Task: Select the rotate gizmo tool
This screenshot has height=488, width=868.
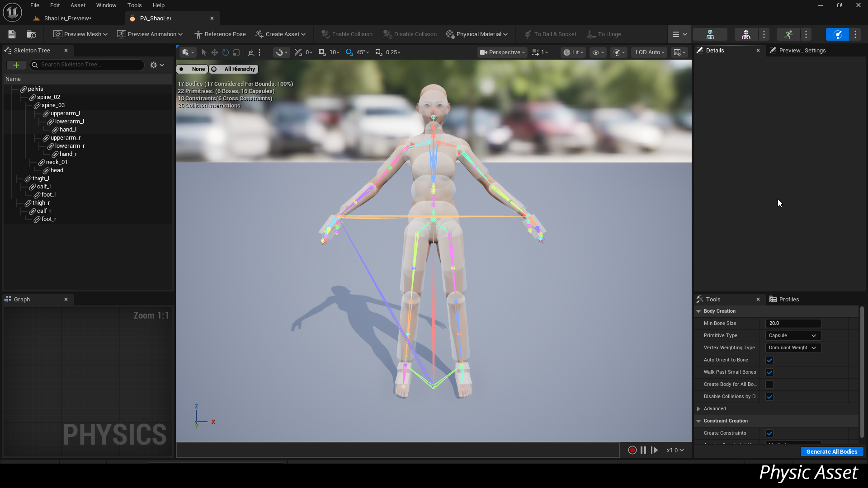Action: coord(226,52)
